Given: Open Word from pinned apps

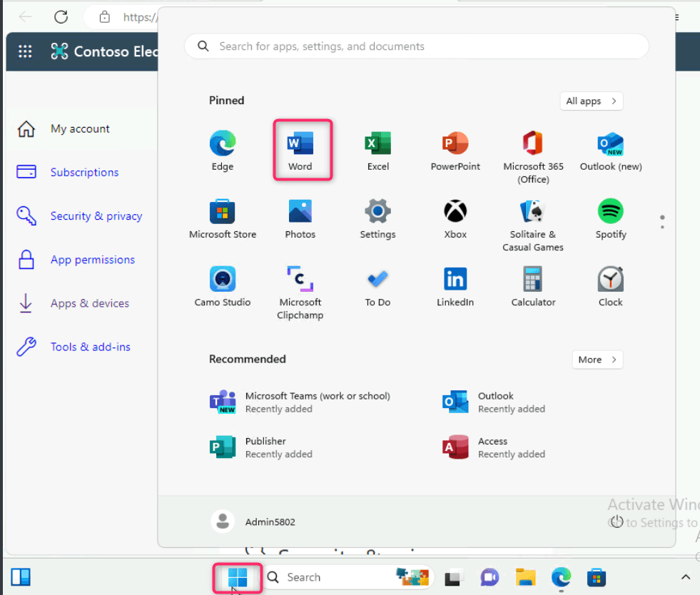Looking at the screenshot, I should (x=300, y=150).
